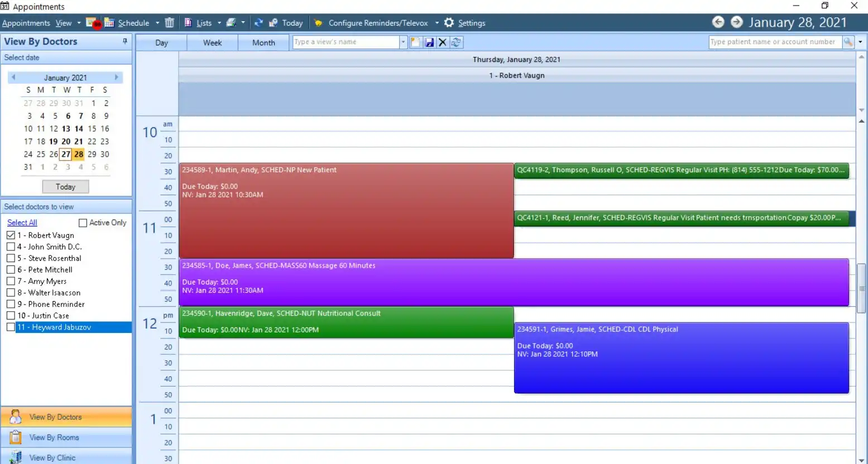This screenshot has height=464, width=868.
Task: Search patients with the magnifying glass icon
Action: [x=850, y=42]
